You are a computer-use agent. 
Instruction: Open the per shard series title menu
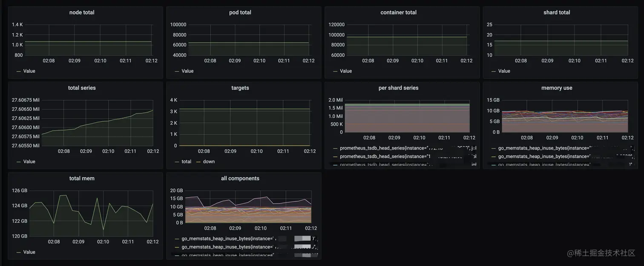point(398,88)
